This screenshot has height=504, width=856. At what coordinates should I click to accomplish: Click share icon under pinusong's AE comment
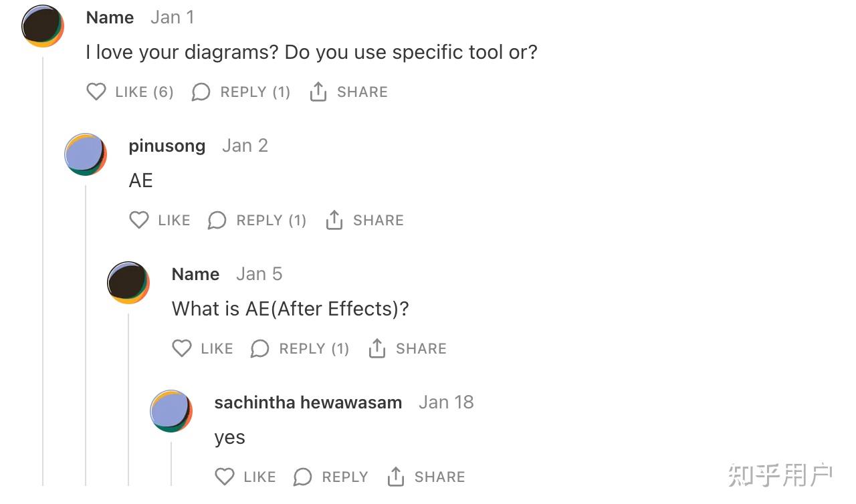coord(334,220)
